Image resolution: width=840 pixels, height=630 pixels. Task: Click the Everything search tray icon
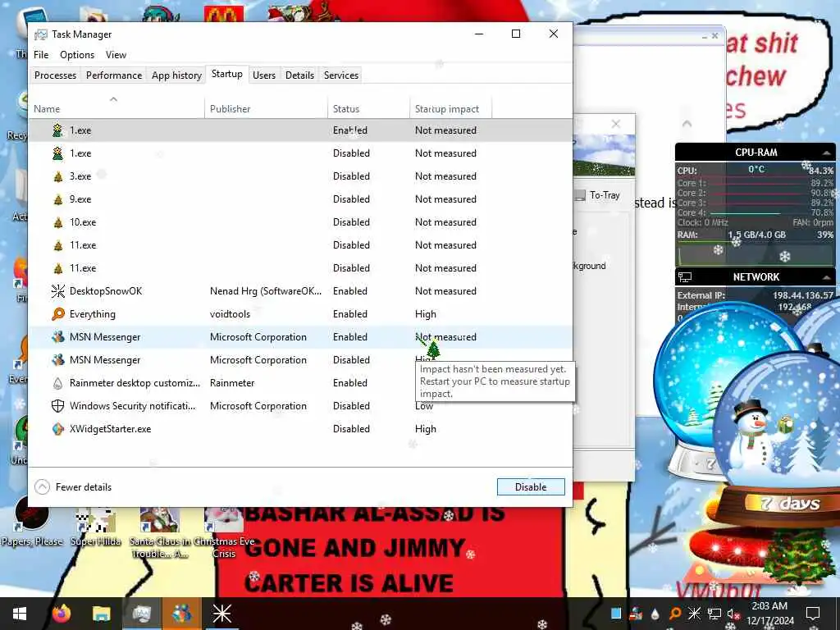point(675,614)
